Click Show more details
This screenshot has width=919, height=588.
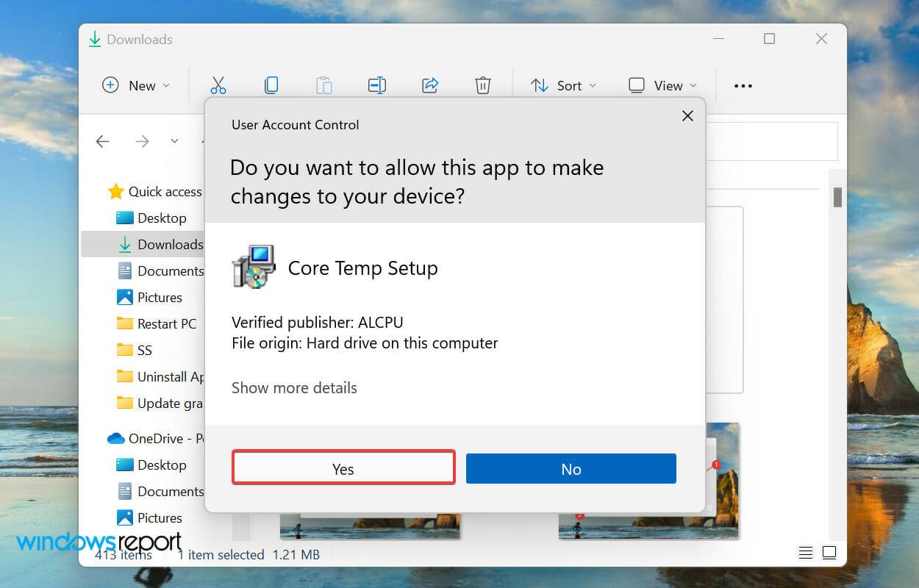[294, 387]
